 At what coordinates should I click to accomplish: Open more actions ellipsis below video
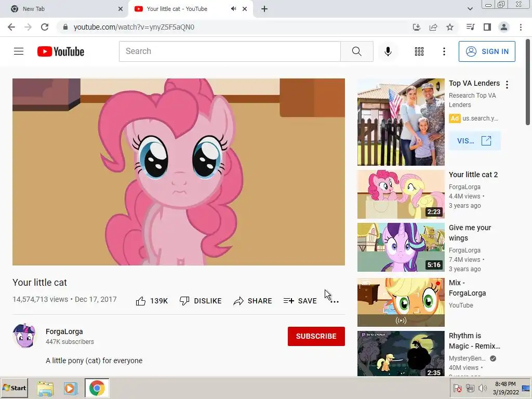pyautogui.click(x=335, y=301)
